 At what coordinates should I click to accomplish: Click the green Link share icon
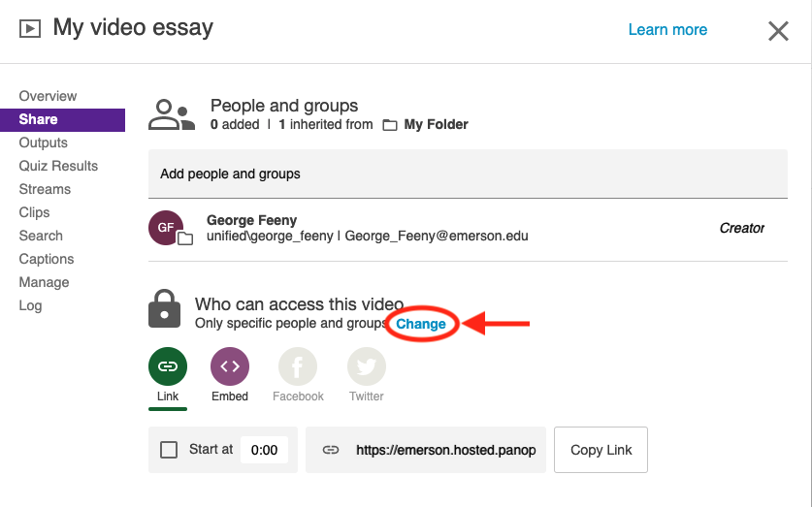click(167, 366)
